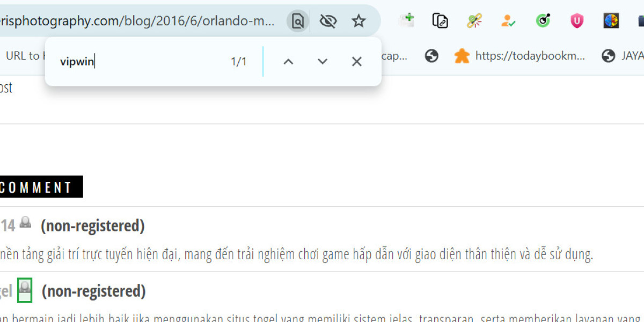Click the copy-link pages extension icon
The height and width of the screenshot is (322, 644).
click(x=440, y=20)
